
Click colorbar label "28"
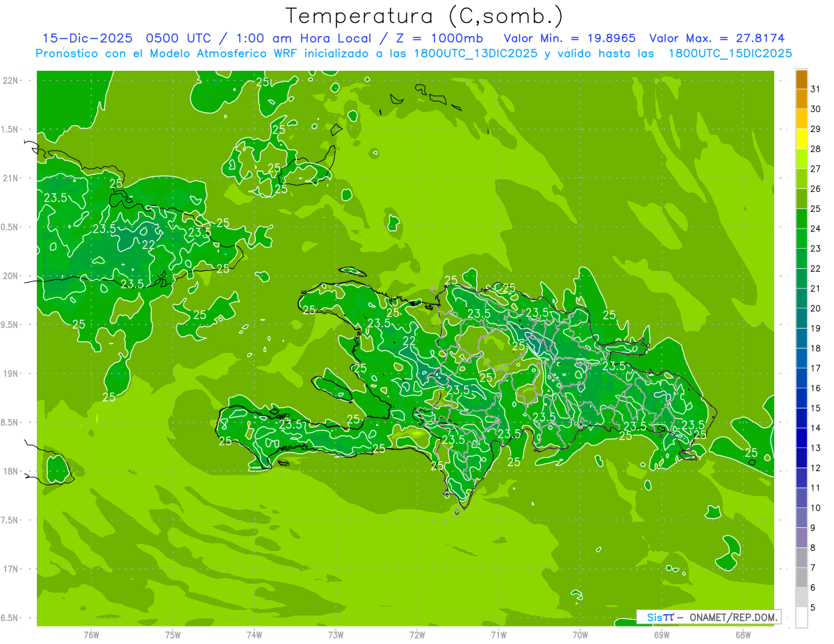(816, 149)
